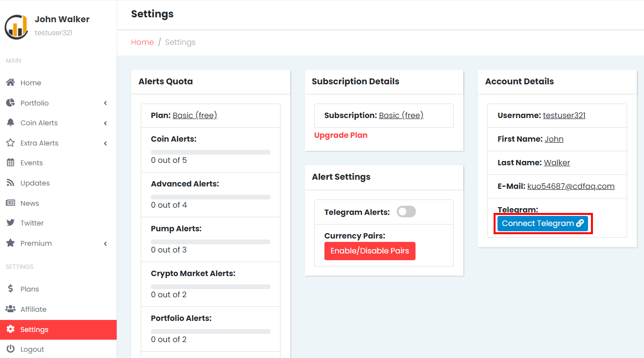
Task: Click the '0 out of 5' text
Action: 169,160
